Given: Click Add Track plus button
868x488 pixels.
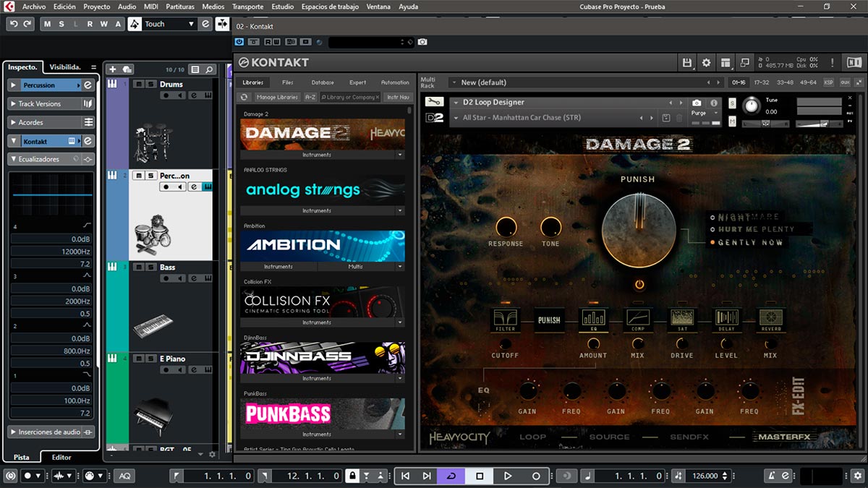Looking at the screenshot, I should click(x=112, y=69).
